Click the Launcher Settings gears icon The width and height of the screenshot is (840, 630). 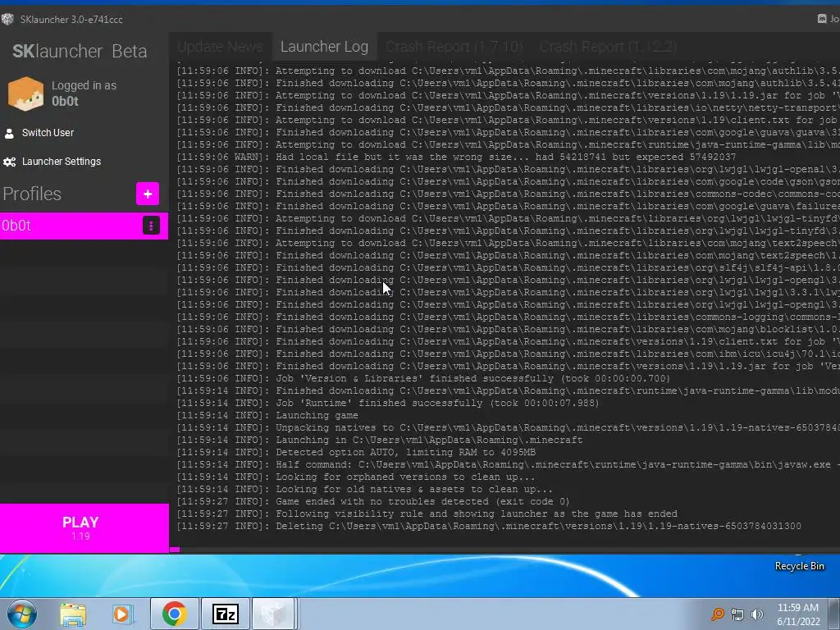pyautogui.click(x=9, y=162)
